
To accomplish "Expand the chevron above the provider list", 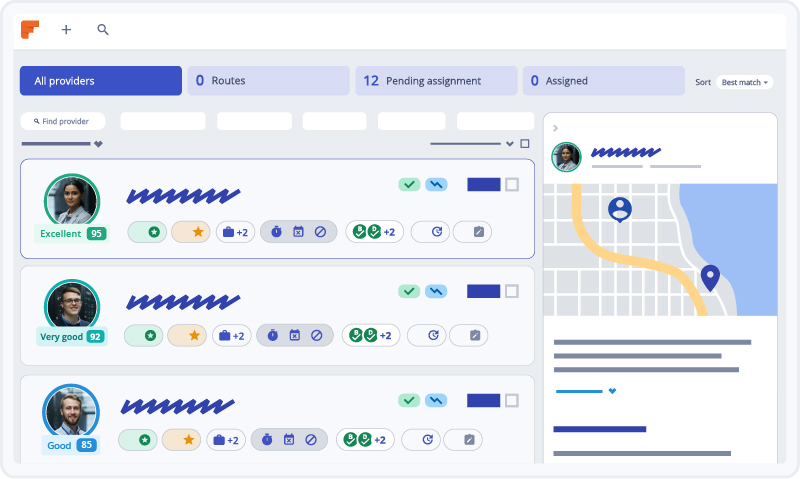I will click(x=510, y=144).
